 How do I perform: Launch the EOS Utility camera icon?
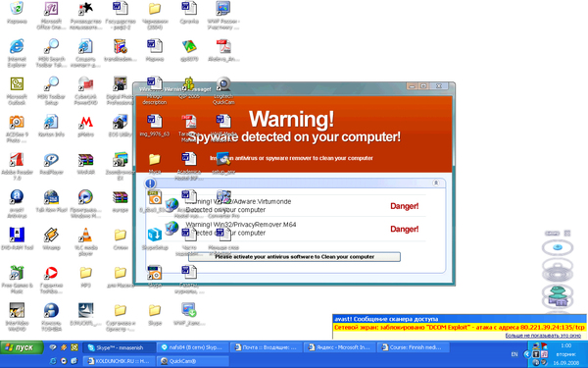coord(120,122)
